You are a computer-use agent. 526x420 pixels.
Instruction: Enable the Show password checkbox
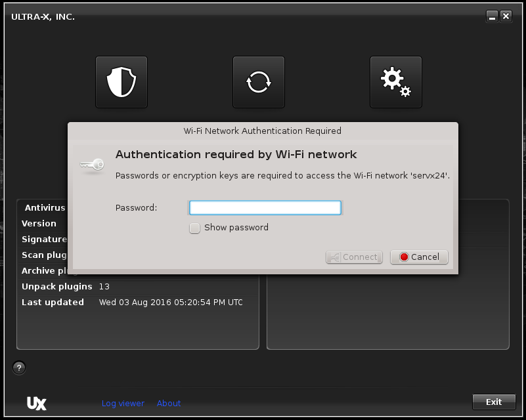click(x=194, y=228)
